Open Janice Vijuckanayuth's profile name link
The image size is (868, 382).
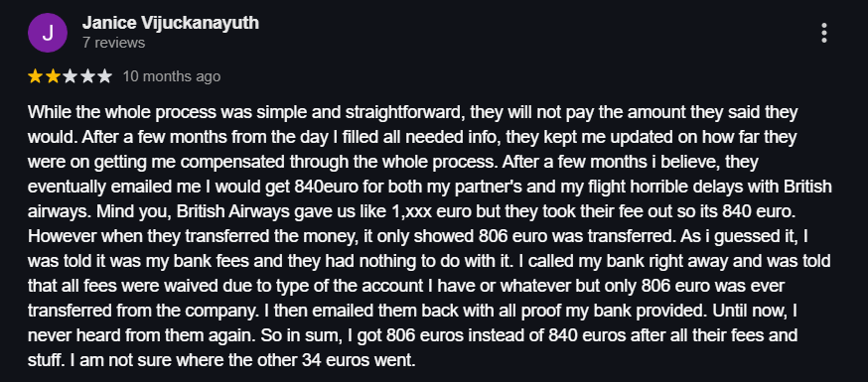coord(171,23)
